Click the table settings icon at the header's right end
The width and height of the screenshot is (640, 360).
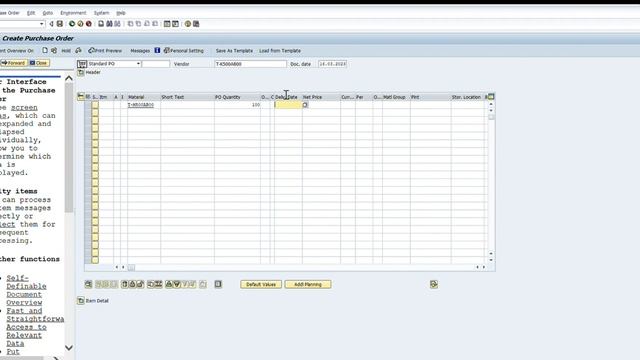click(491, 97)
